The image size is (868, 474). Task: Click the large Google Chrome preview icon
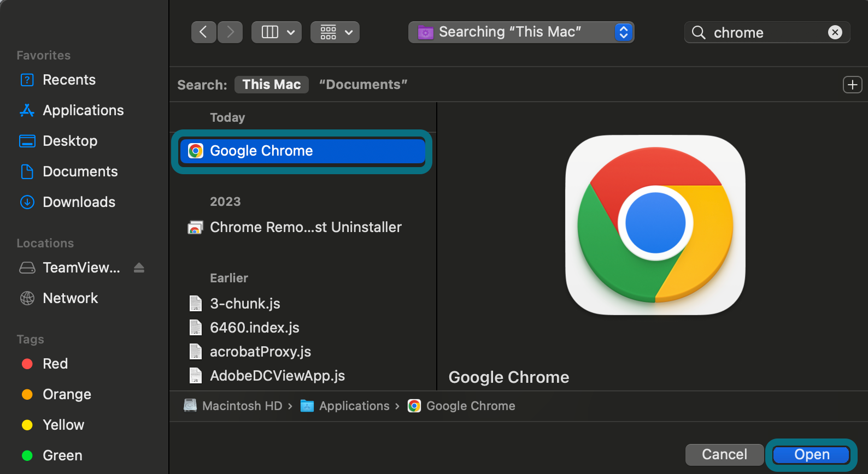coord(655,225)
